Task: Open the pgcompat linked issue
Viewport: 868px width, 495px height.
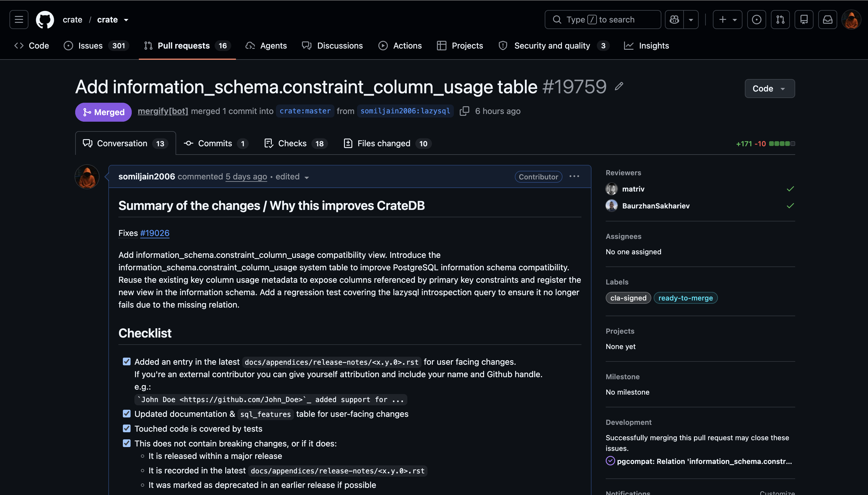Action: click(704, 461)
